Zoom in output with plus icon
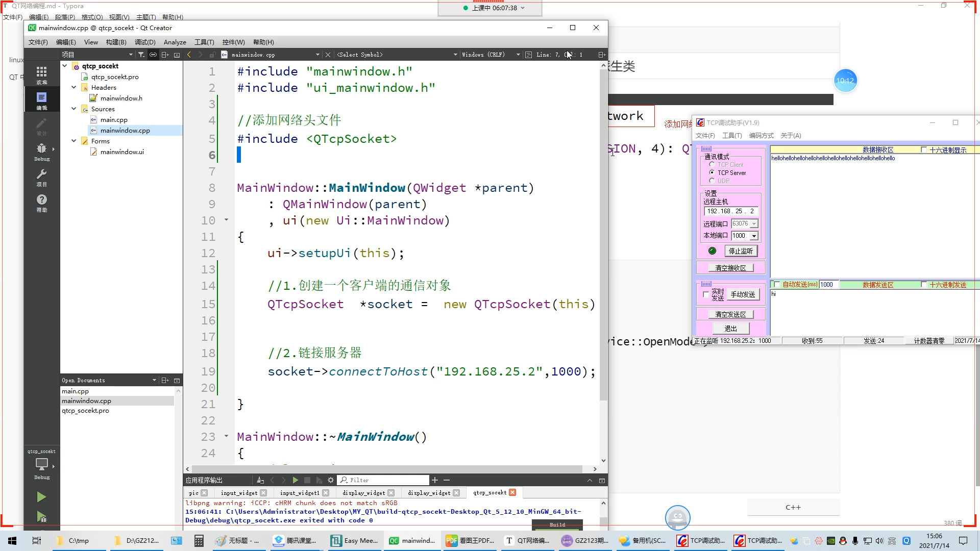This screenshot has width=980, height=551. click(x=435, y=480)
